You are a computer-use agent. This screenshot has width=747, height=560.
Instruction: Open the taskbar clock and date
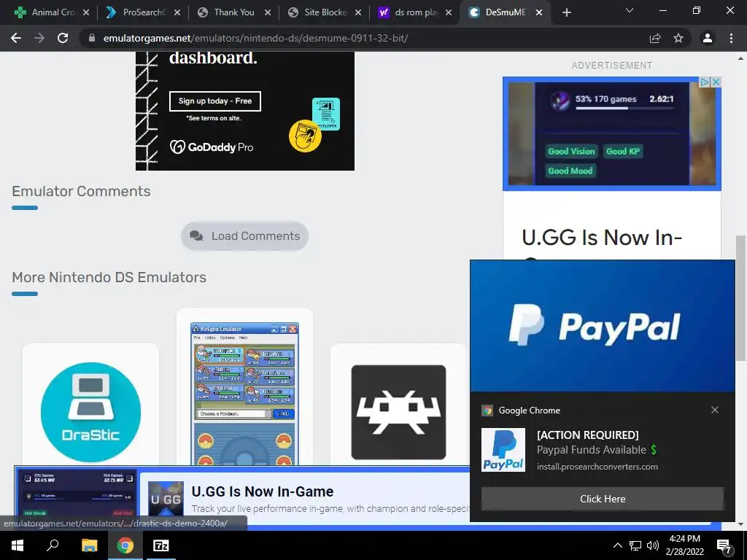pyautogui.click(x=684, y=545)
